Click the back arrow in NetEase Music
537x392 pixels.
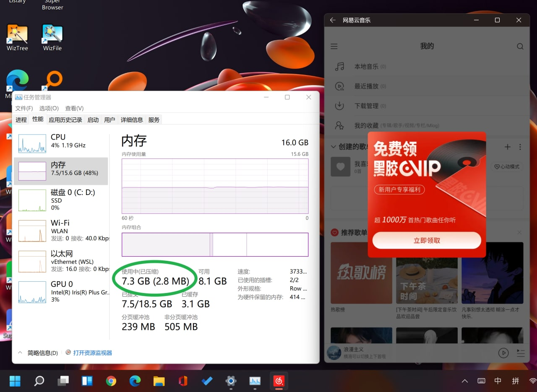coord(333,20)
